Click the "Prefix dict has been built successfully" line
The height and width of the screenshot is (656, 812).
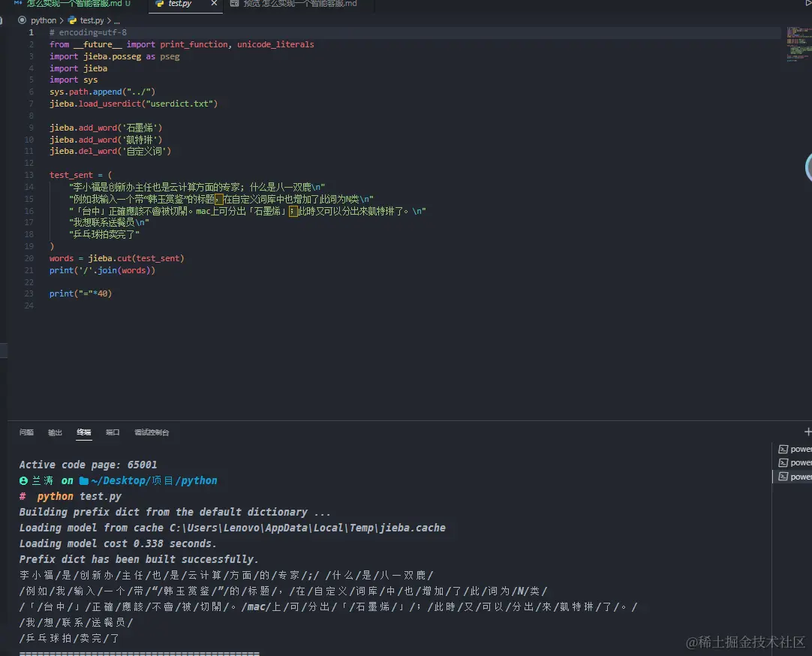[138, 559]
